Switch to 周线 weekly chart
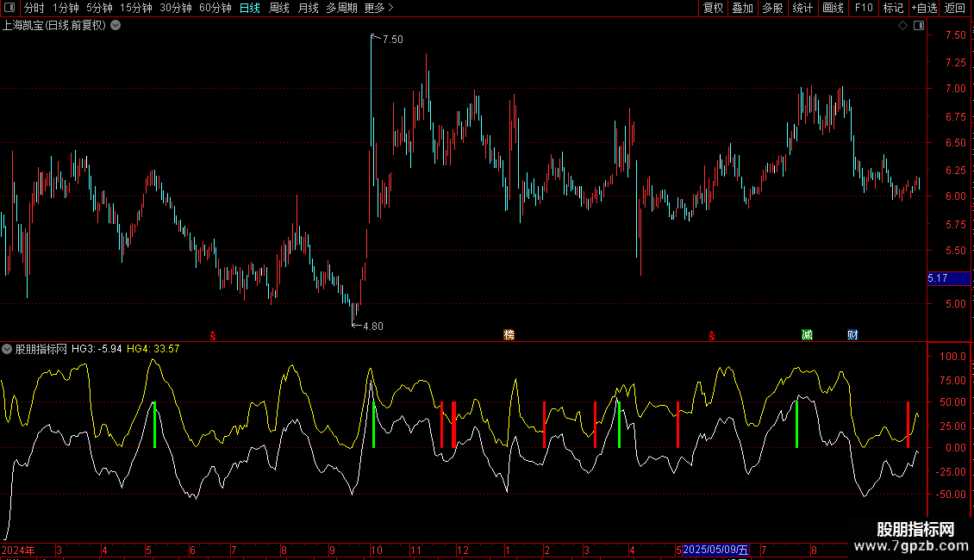Viewport: 974px width, 560px height. pyautogui.click(x=279, y=8)
